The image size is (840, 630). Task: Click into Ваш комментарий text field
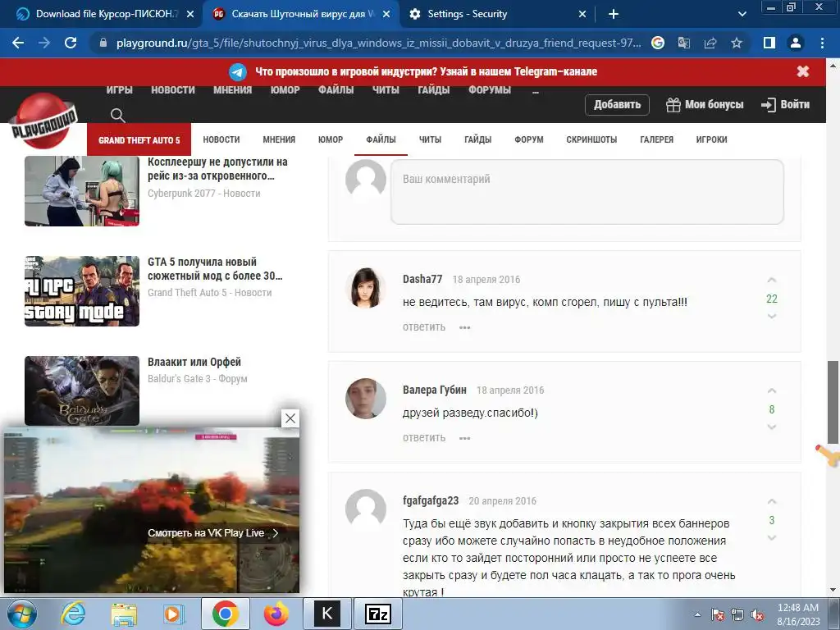pyautogui.click(x=587, y=192)
